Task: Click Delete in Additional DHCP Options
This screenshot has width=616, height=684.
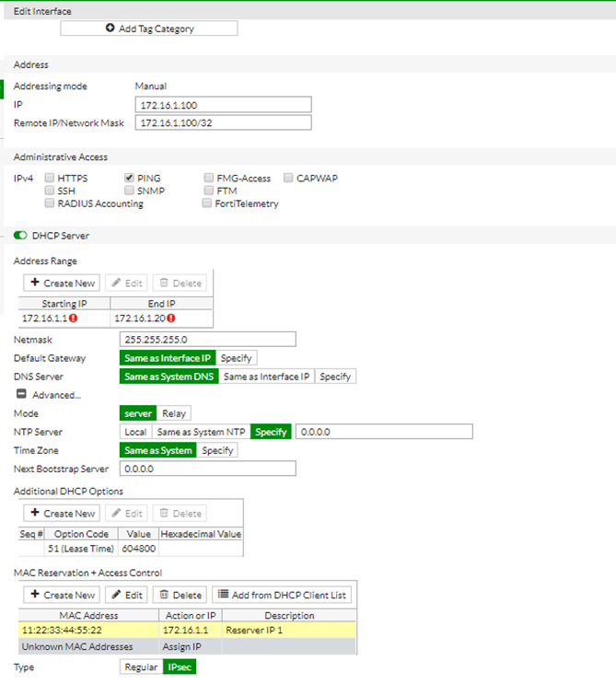Action: [180, 513]
